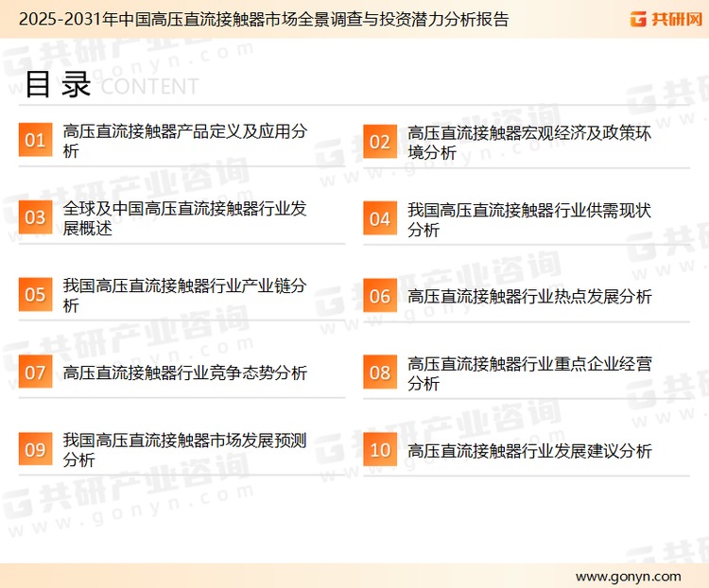This screenshot has height=588, width=709.
Task: Click the orange 01 number badge
Action: pyautogui.click(x=35, y=140)
